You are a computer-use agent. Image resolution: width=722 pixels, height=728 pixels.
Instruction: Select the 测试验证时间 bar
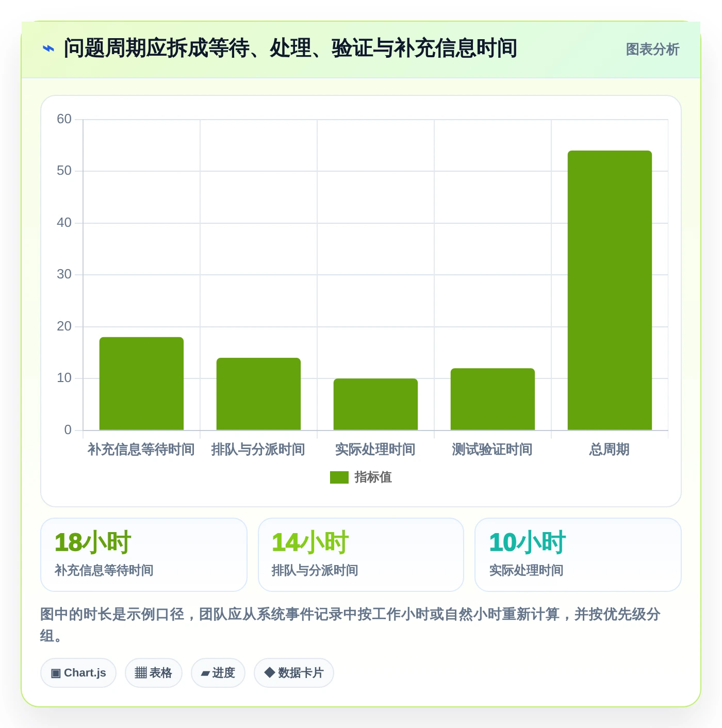point(493,399)
